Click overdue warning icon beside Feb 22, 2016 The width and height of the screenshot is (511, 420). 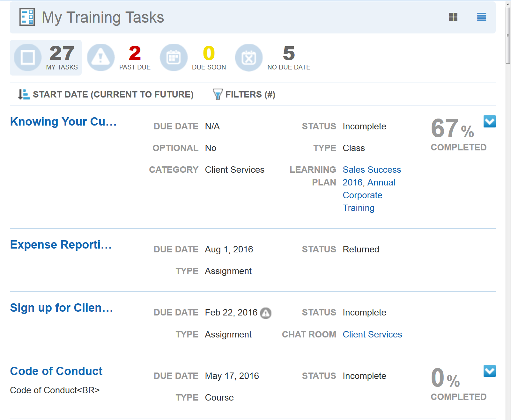tap(266, 313)
